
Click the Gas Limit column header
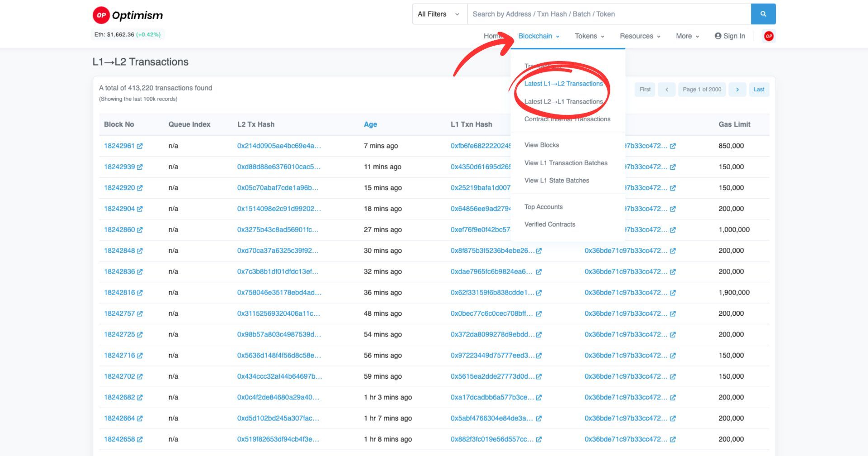tap(734, 124)
